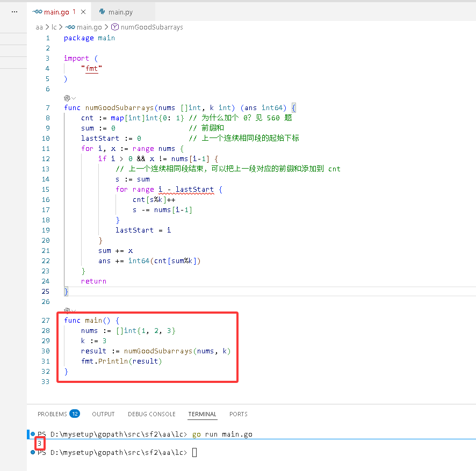This screenshot has height=471, width=476.
Task: Open the numGoodSubarrays breadcrumb symbol
Action: click(152, 27)
